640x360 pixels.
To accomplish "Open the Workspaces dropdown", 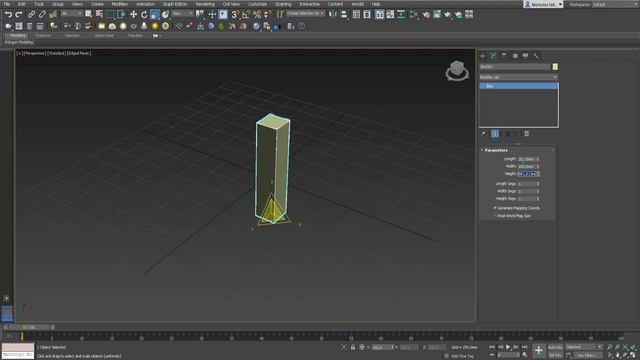I will coord(615,4).
